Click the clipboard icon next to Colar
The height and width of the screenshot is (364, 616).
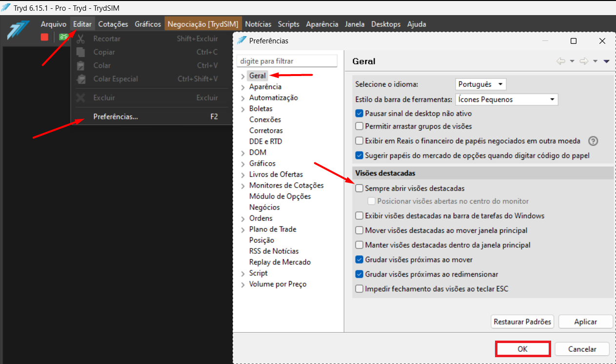[x=81, y=65]
